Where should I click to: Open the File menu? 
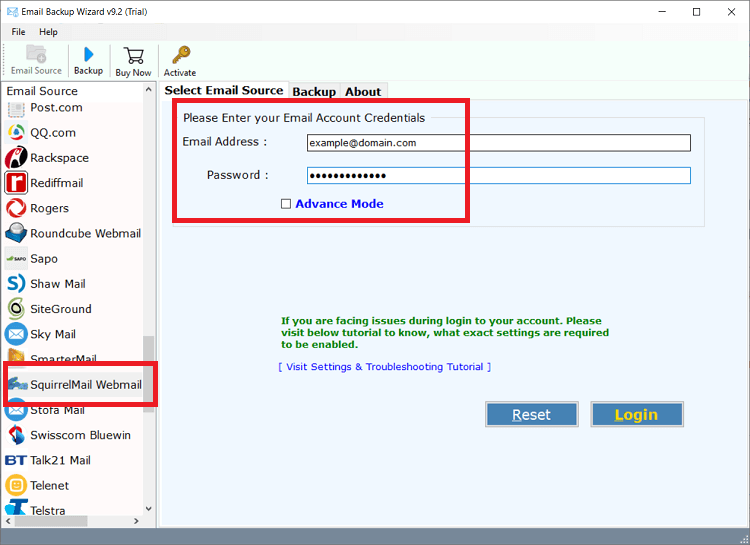click(x=19, y=32)
